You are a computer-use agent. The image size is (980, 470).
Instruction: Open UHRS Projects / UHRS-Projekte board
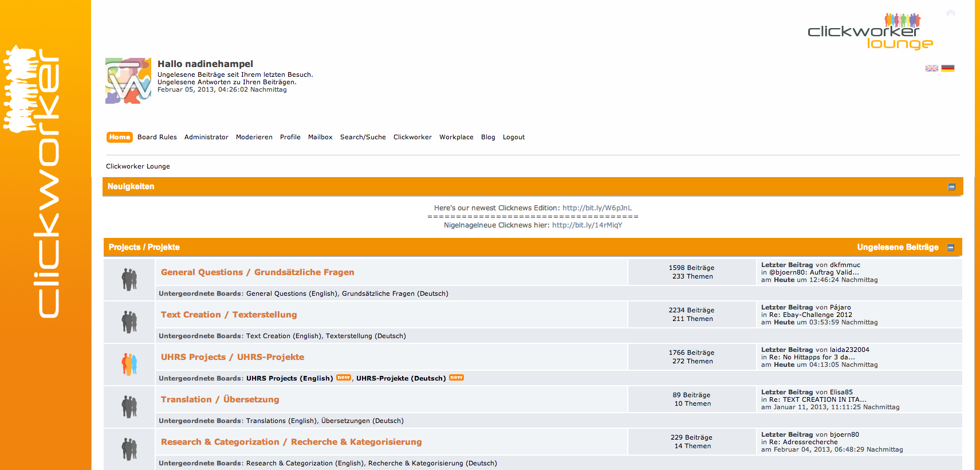(233, 357)
